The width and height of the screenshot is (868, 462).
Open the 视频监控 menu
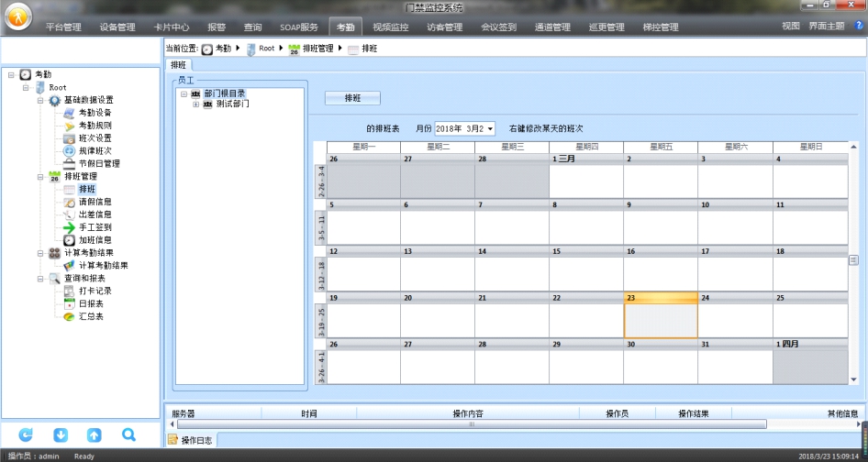pyautogui.click(x=390, y=27)
